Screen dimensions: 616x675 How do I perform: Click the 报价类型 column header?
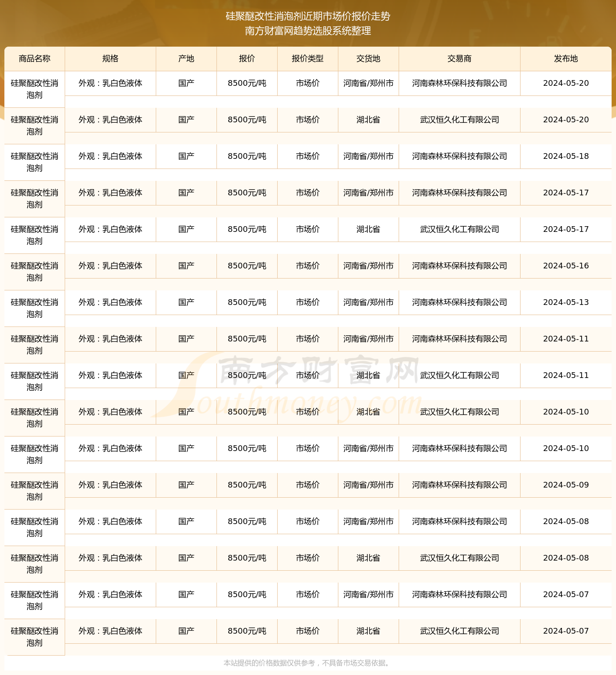[x=308, y=59]
